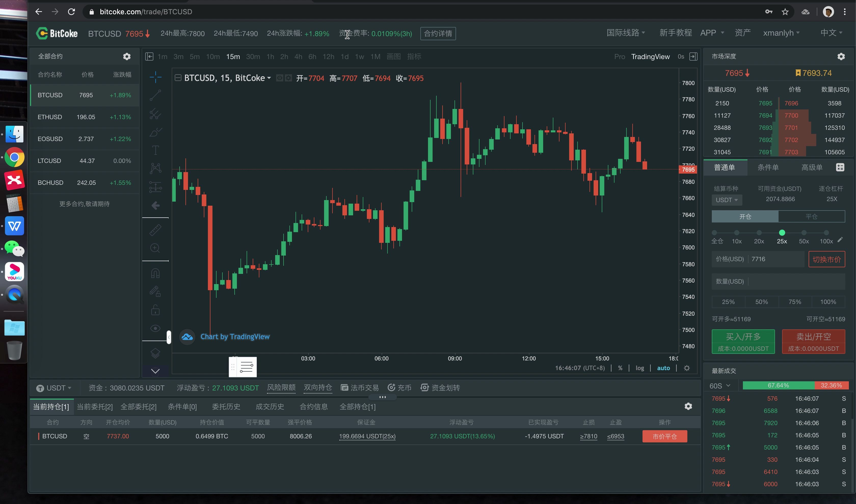The image size is (856, 504).
Task: Open 指标 indicators menu
Action: [414, 56]
